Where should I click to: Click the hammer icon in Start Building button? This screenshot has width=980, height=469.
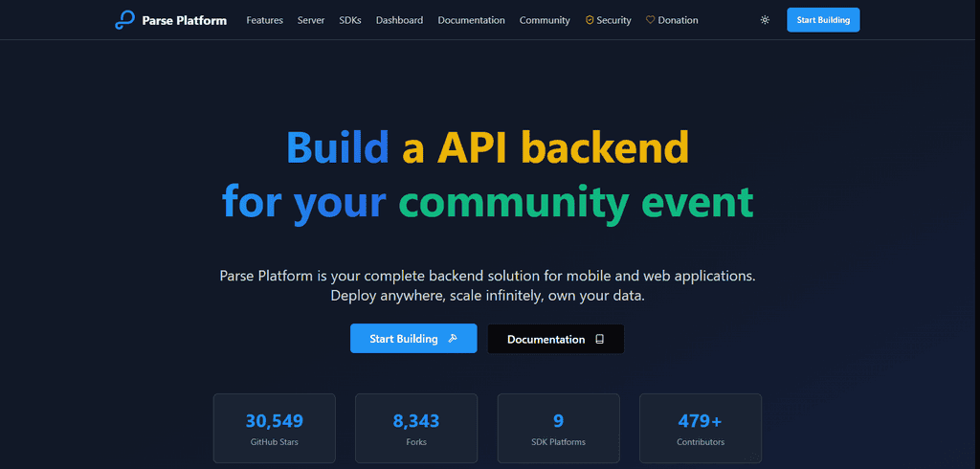pos(453,339)
